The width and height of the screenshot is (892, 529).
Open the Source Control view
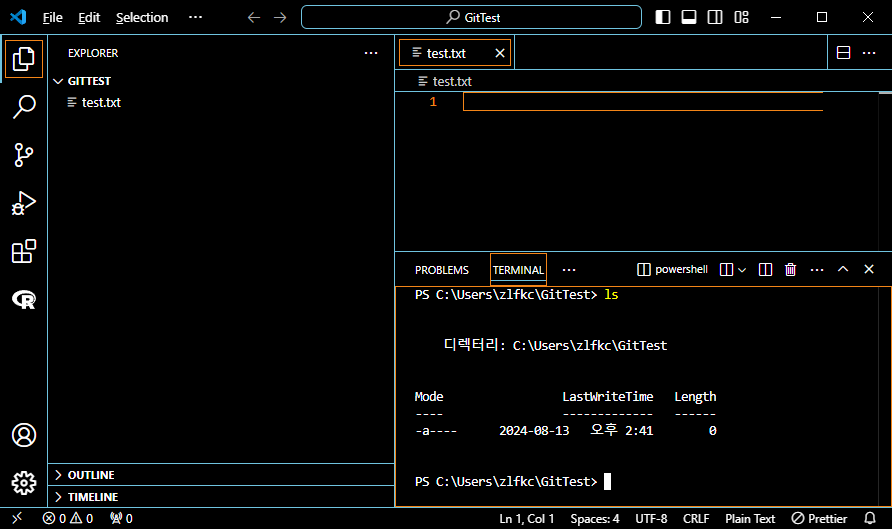tap(23, 155)
